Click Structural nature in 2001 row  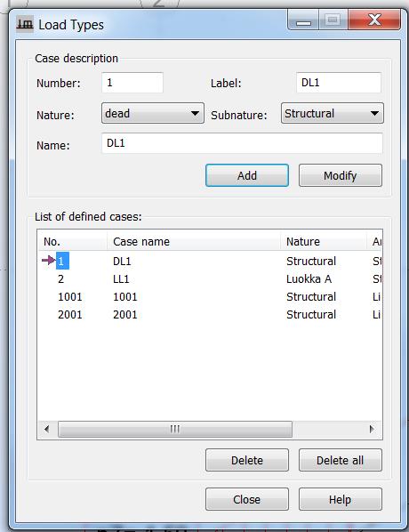pyautogui.click(x=311, y=315)
